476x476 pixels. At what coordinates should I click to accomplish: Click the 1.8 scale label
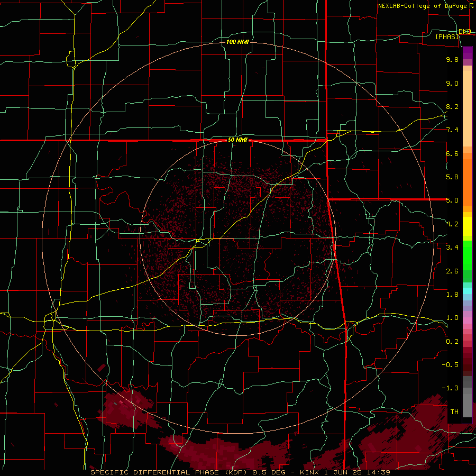(452, 295)
